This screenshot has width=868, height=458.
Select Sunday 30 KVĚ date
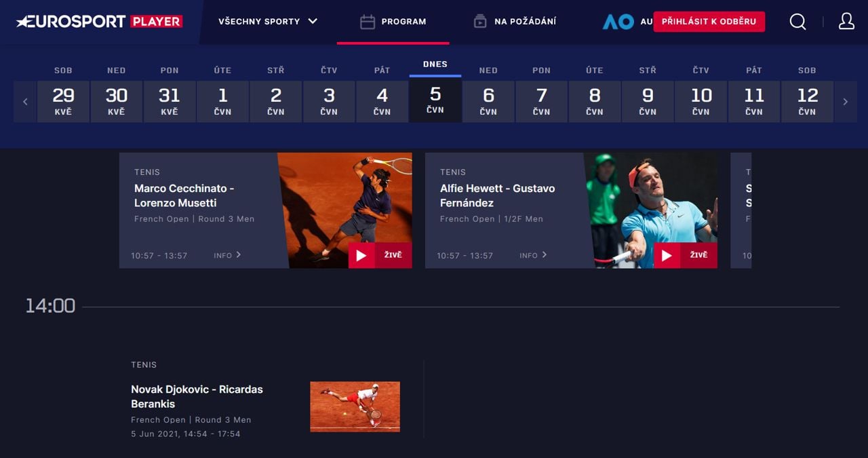[x=116, y=101]
